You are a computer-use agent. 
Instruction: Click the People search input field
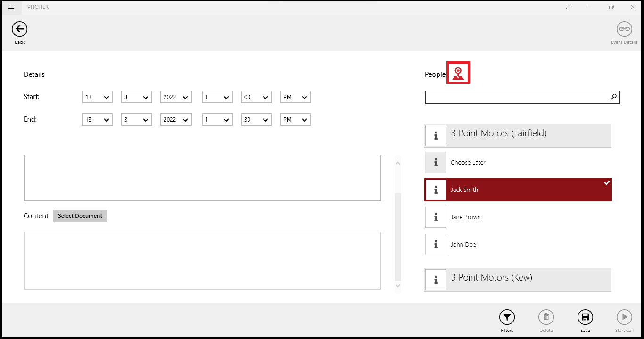[x=516, y=97]
